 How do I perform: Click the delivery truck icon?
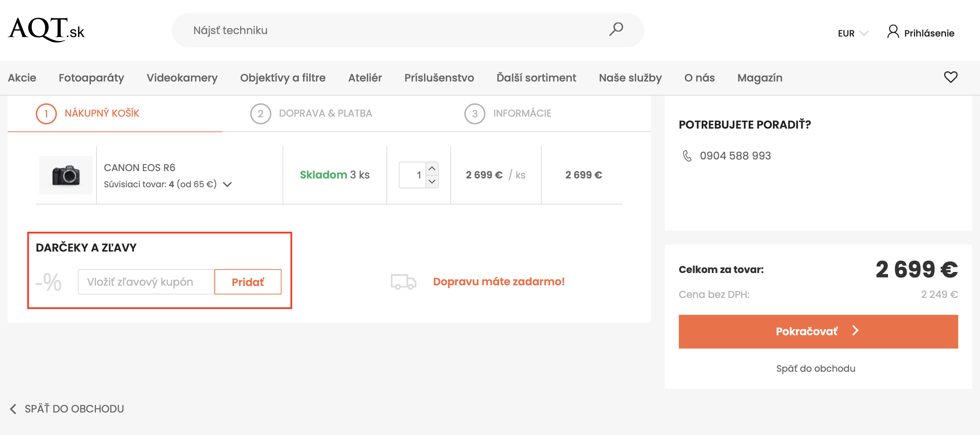coord(404,282)
